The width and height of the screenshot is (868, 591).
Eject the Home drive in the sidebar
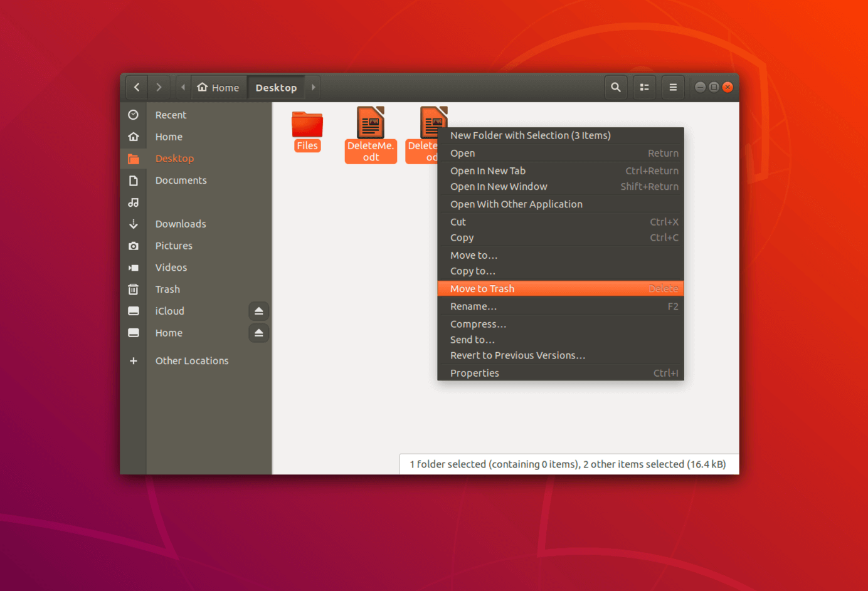(x=258, y=333)
